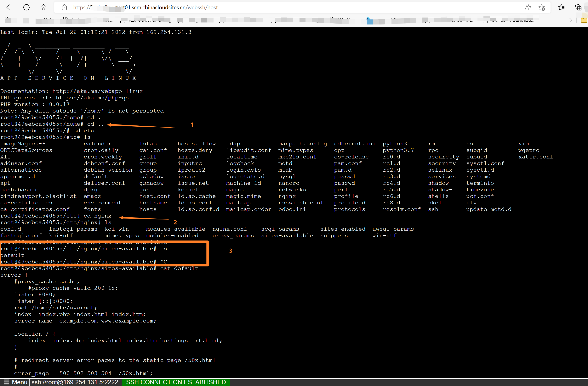The height and width of the screenshot is (386, 588).
Task: View site information via the lock icon
Action: tap(64, 7)
